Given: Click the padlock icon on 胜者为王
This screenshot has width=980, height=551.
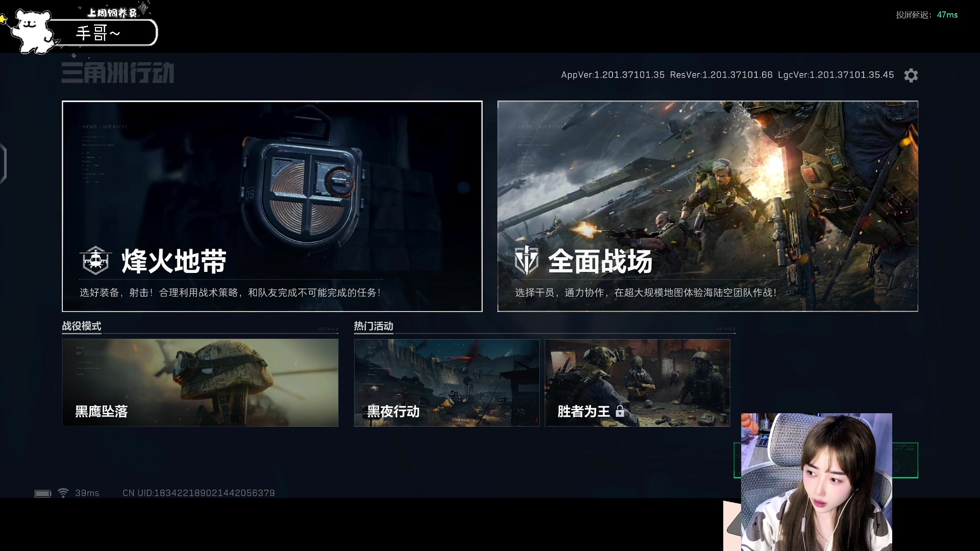Looking at the screenshot, I should coord(620,411).
